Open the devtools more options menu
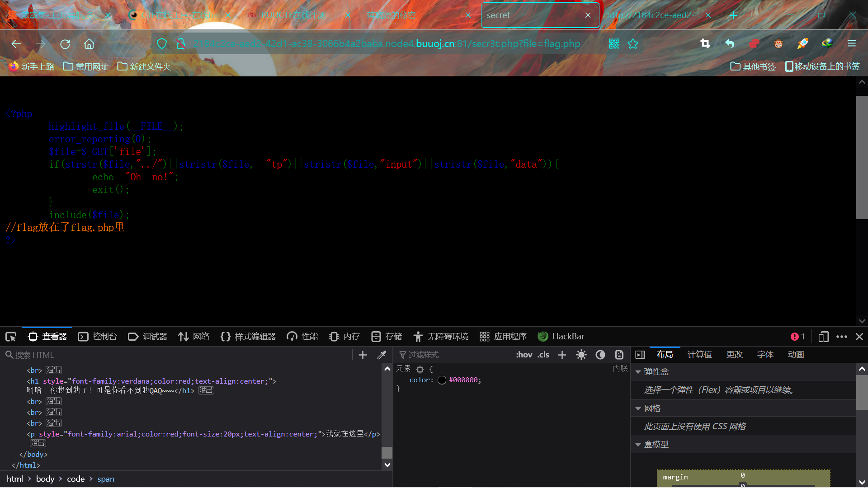Image resolution: width=868 pixels, height=488 pixels. point(842,337)
